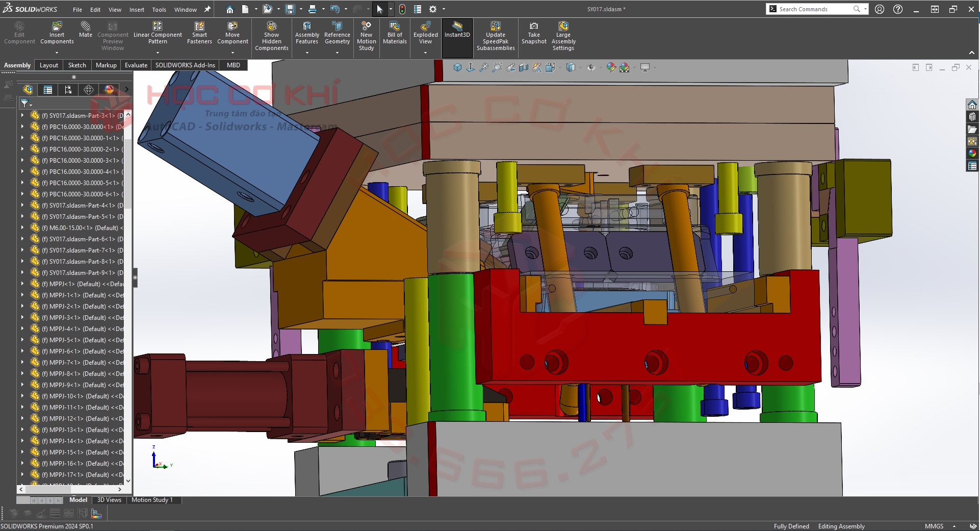
Task: Open the Insert menu
Action: 137,10
